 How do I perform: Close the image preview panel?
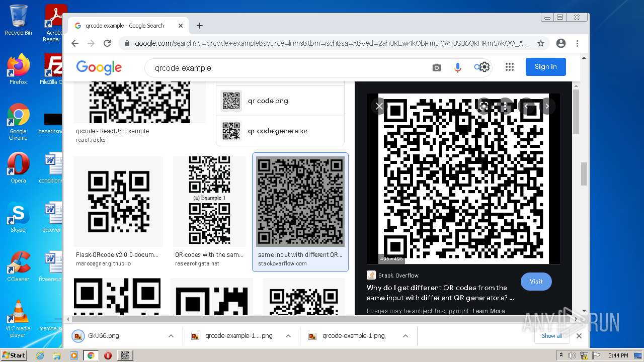point(379,106)
